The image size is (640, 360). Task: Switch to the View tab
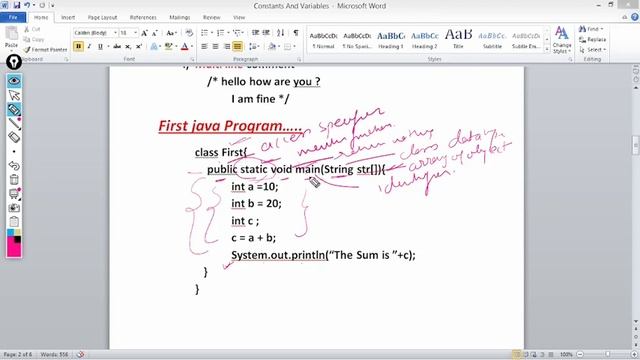(239, 18)
